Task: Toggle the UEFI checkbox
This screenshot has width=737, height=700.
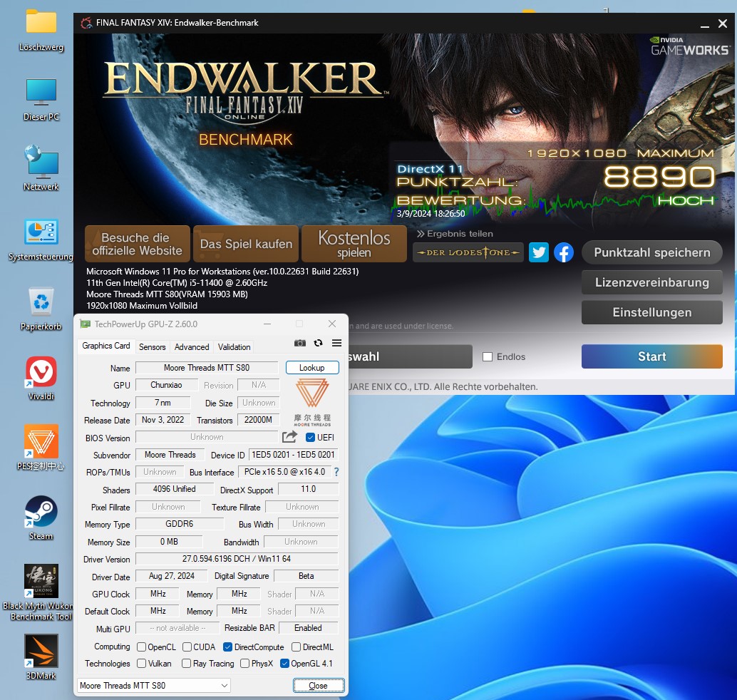Action: click(310, 437)
